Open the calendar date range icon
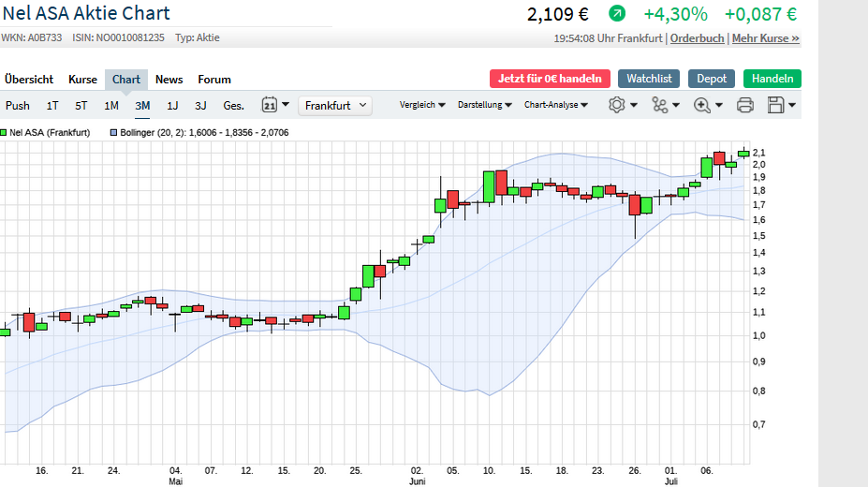The width and height of the screenshot is (868, 487). click(x=270, y=105)
